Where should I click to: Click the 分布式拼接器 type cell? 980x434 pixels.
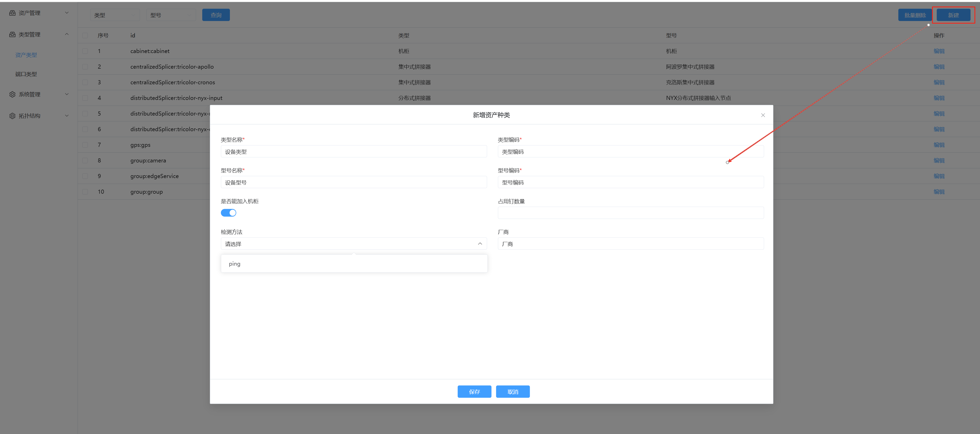pyautogui.click(x=414, y=98)
